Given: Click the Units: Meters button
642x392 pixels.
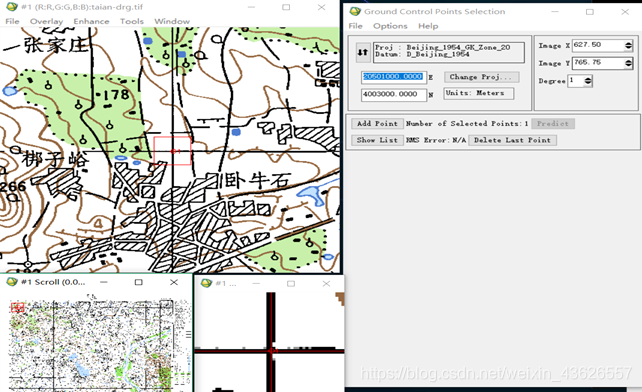Looking at the screenshot, I should click(478, 93).
